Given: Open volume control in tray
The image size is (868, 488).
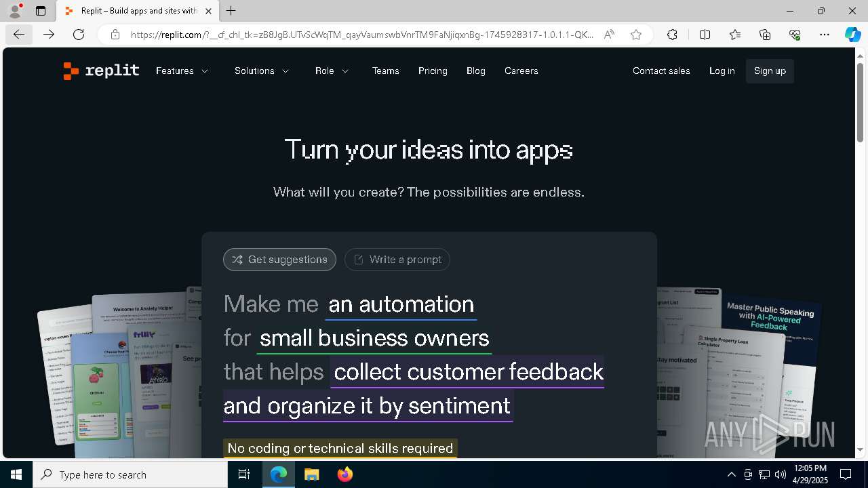Looking at the screenshot, I should [x=780, y=474].
